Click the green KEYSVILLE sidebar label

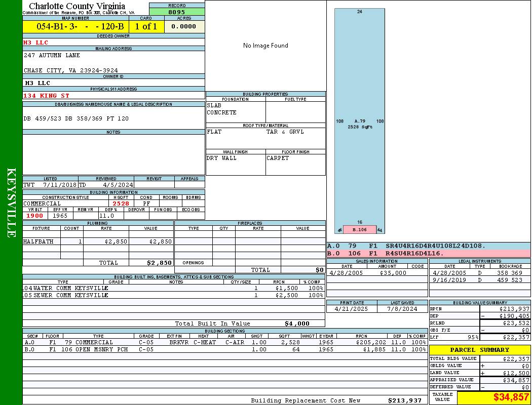tap(11, 202)
